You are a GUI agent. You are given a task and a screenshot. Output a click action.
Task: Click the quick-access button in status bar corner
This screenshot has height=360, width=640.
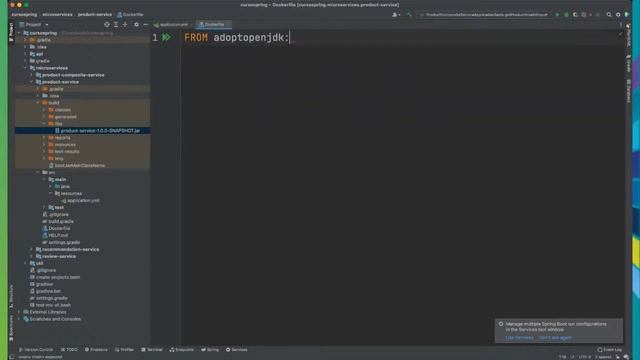point(12,357)
